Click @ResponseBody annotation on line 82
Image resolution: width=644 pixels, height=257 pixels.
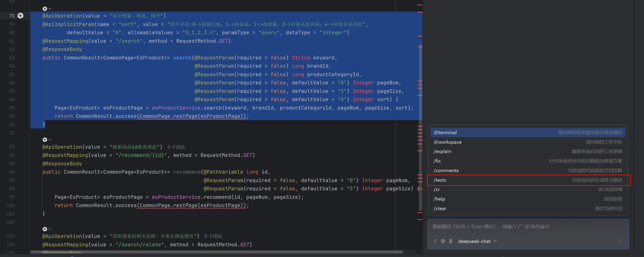tap(62, 49)
